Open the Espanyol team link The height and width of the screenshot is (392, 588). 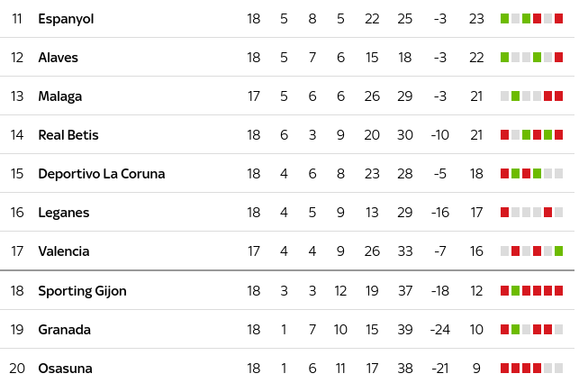66,19
